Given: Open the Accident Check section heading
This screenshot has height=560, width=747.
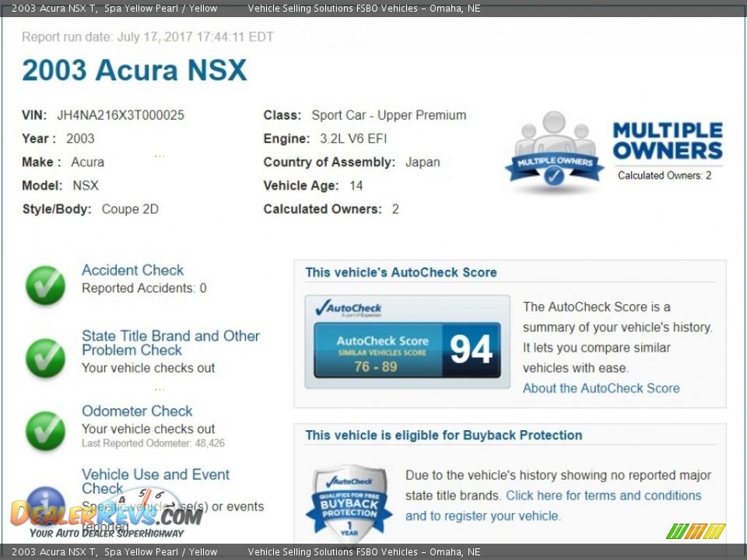Looking at the screenshot, I should point(132,270).
